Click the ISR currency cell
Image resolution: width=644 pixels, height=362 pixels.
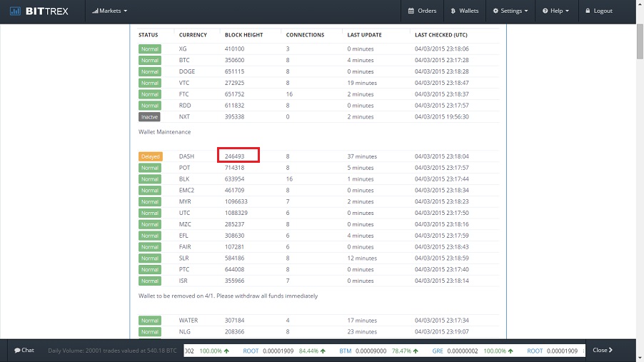tap(183, 281)
